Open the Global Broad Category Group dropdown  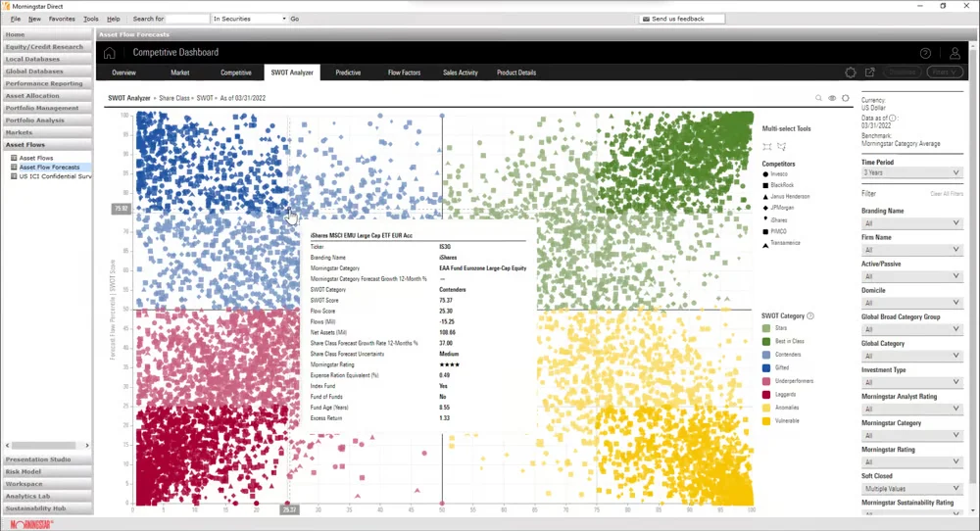pos(911,329)
